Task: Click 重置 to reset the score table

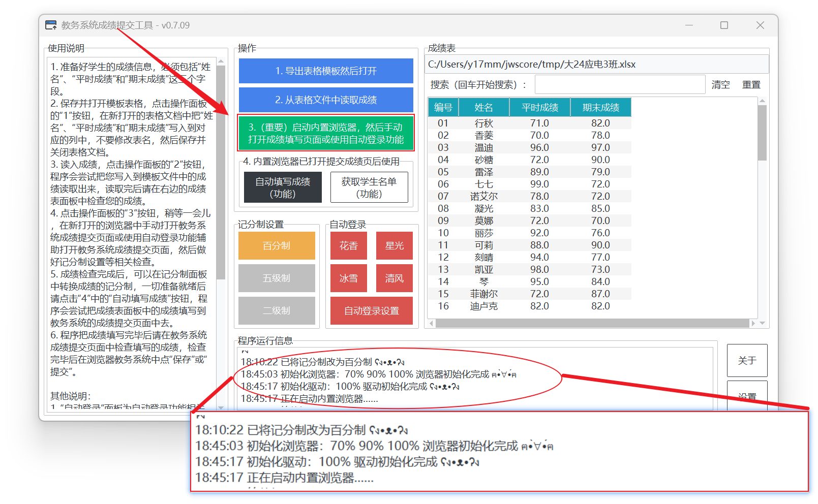Action: click(x=752, y=84)
